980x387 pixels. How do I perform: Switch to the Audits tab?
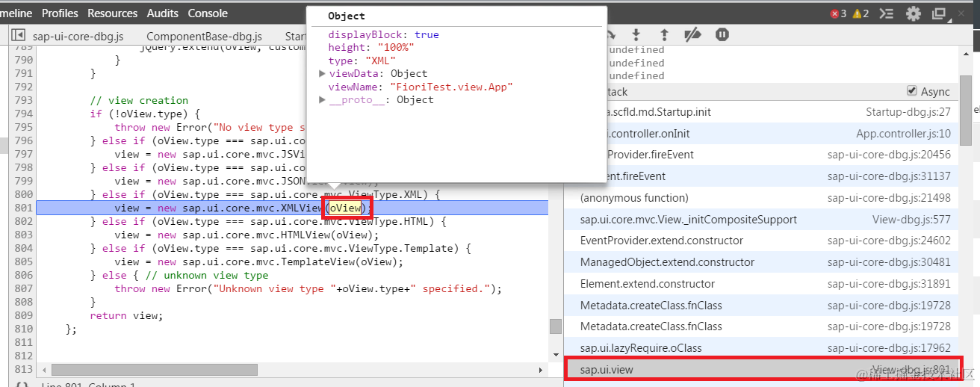click(x=162, y=13)
